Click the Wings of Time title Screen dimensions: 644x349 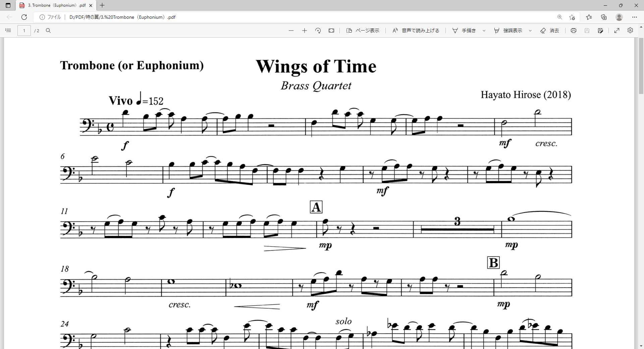point(316,66)
